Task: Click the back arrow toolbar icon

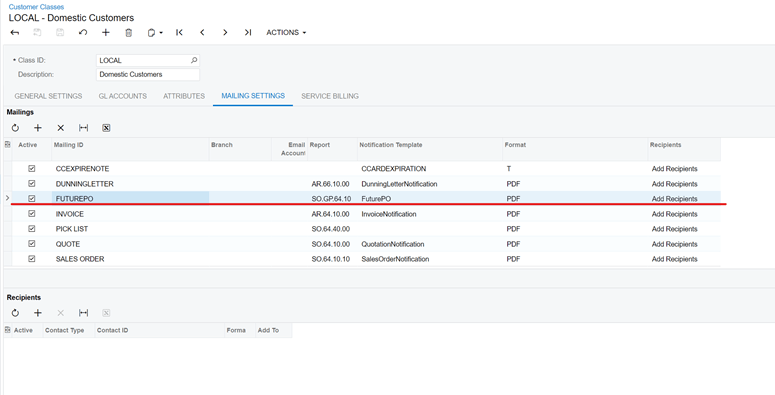Action: pyautogui.click(x=15, y=33)
